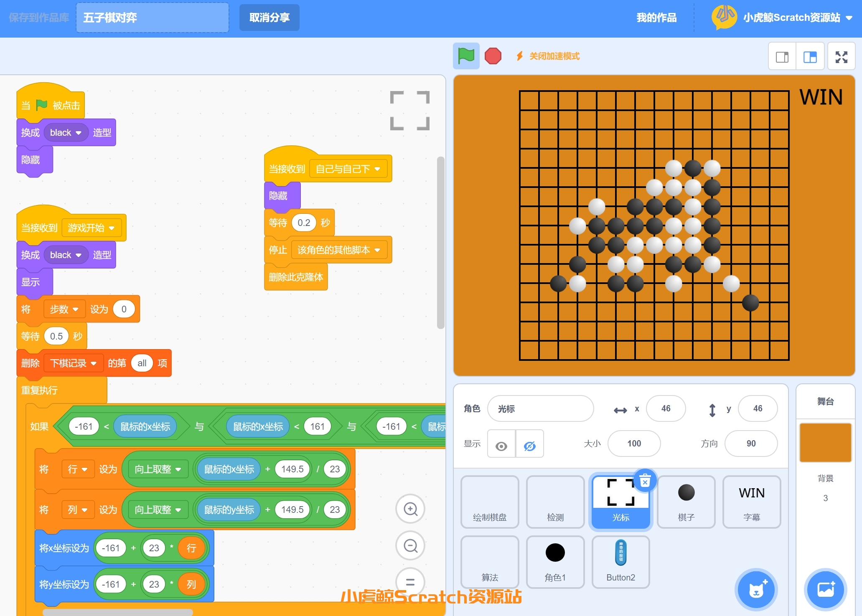Image resolution: width=862 pixels, height=616 pixels.
Task: Select the 棋子 sprite
Action: coord(686,502)
